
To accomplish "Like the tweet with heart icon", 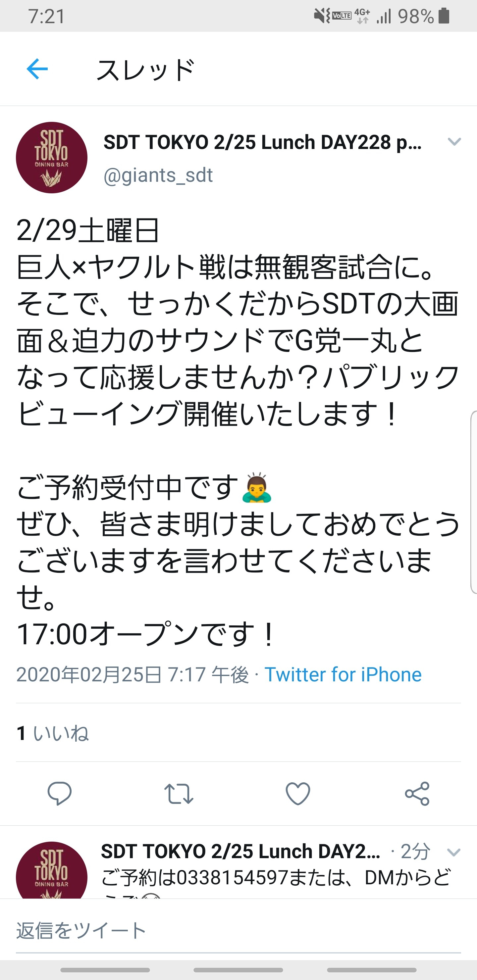I will pyautogui.click(x=298, y=794).
